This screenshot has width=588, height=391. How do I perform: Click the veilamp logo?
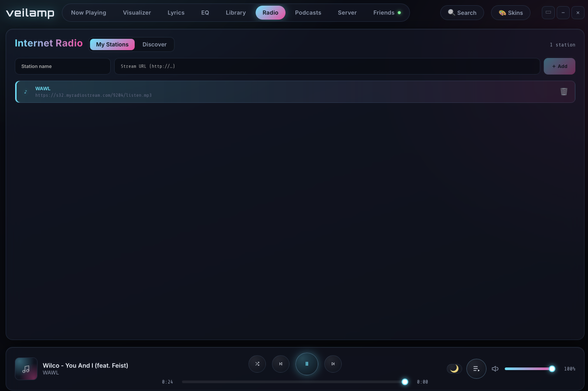coord(30,13)
